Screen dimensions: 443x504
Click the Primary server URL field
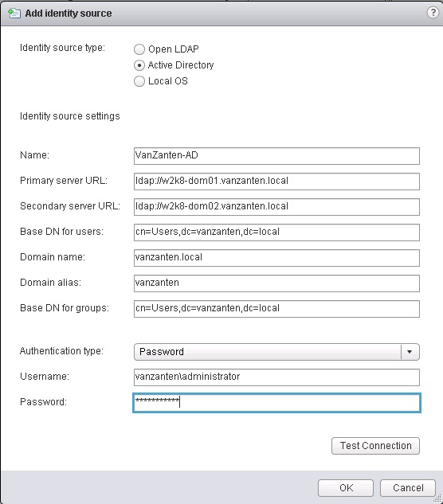click(x=276, y=181)
